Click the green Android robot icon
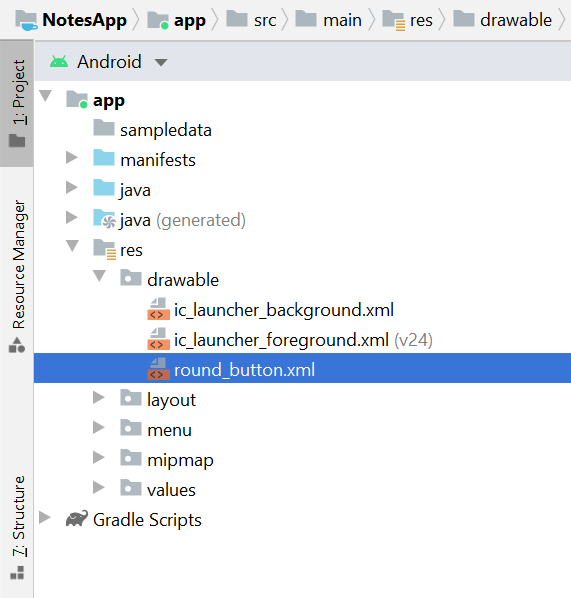The height and width of the screenshot is (598, 571). [x=59, y=62]
